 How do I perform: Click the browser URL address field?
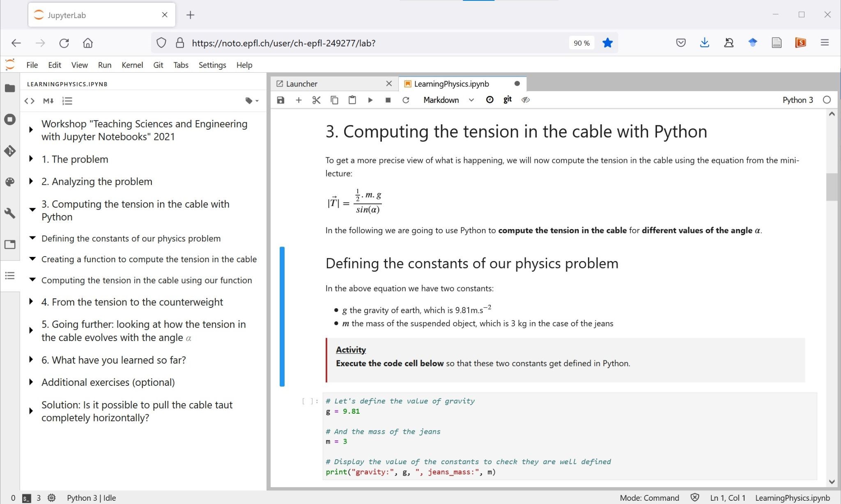[x=370, y=43]
